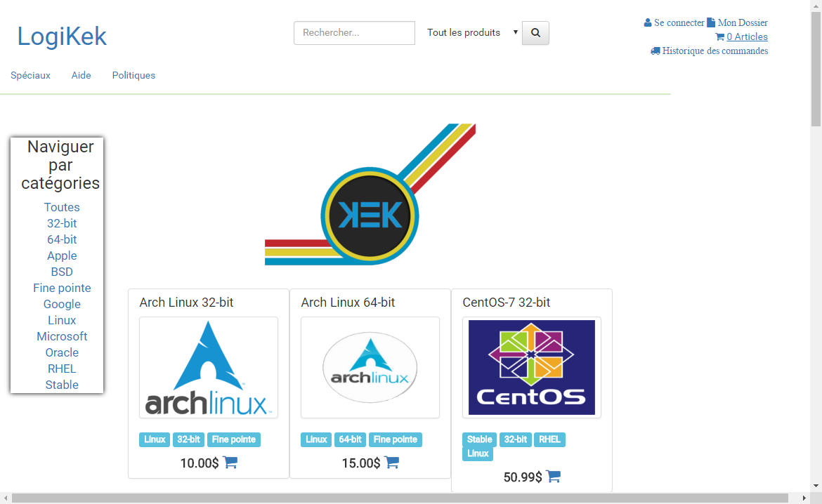Open Arch Linux 32-bit product image

tap(209, 367)
